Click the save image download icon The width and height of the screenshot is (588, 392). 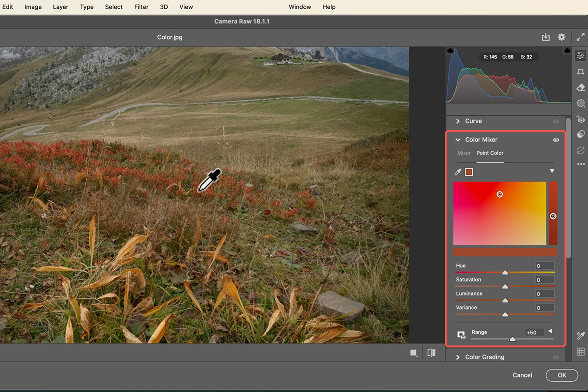pos(545,37)
